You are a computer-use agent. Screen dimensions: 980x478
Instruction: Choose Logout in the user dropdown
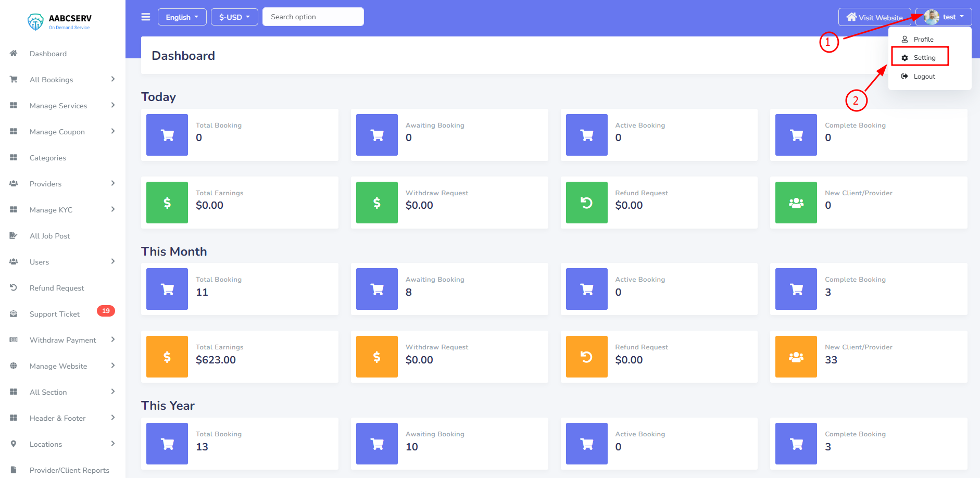coord(924,77)
